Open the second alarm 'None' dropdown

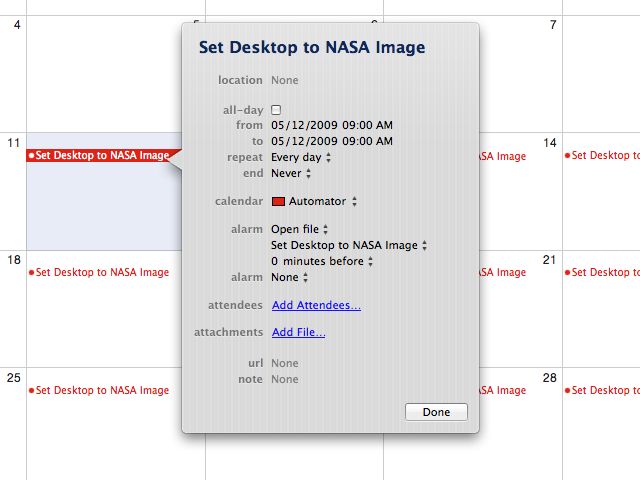pos(289,277)
